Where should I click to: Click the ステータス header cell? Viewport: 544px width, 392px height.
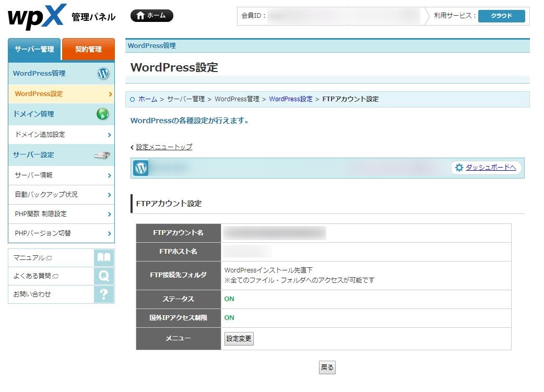179,300
